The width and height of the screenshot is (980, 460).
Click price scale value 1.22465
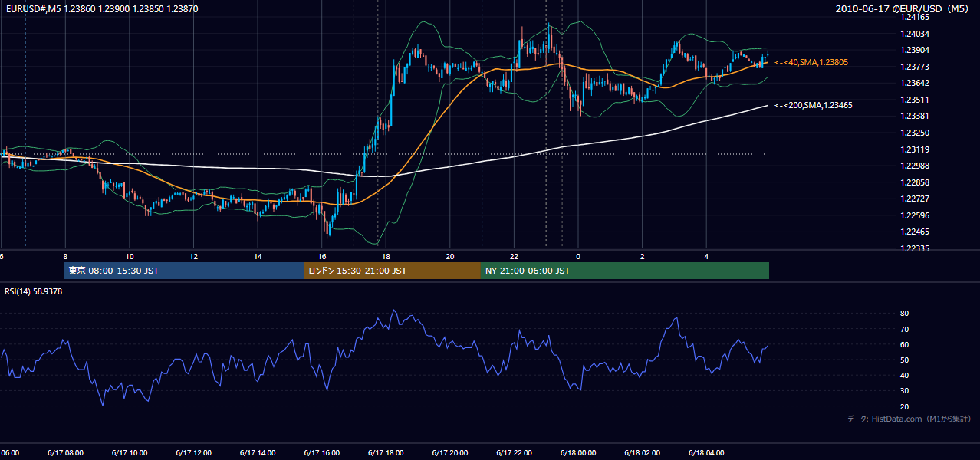[x=916, y=232]
